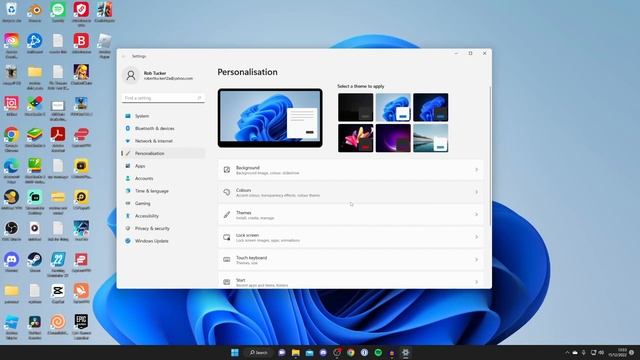Select the Discord desktop icon

(11, 262)
